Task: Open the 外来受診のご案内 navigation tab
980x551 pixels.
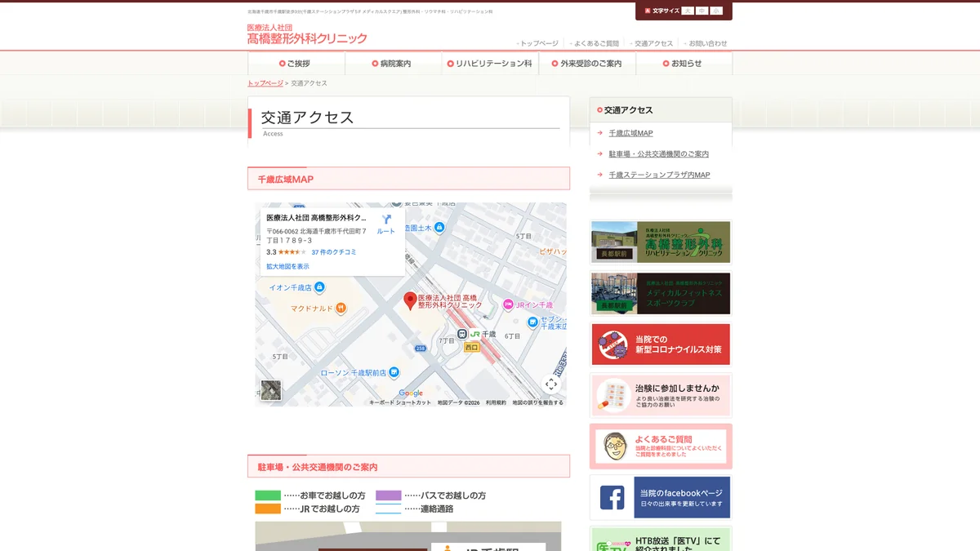Action: pyautogui.click(x=586, y=64)
